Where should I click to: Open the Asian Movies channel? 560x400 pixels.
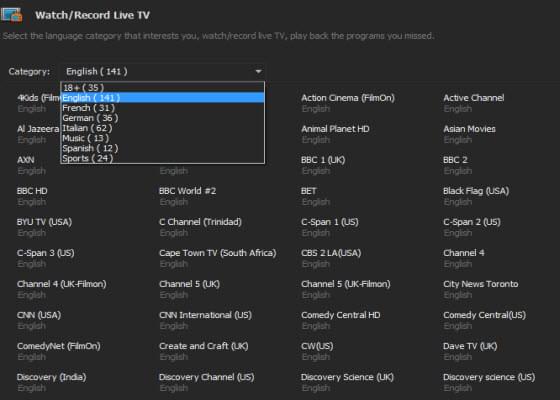pos(469,129)
